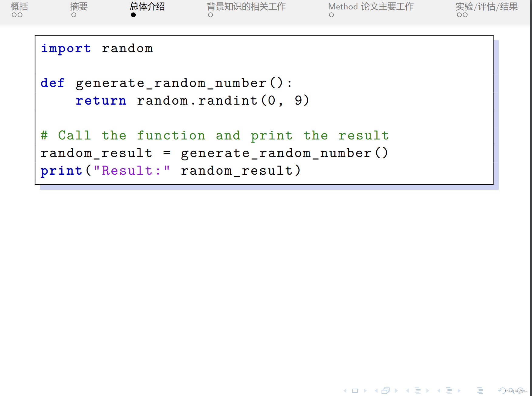Select first frame circle under 概括
This screenshot has height=396, width=532.
[14, 15]
